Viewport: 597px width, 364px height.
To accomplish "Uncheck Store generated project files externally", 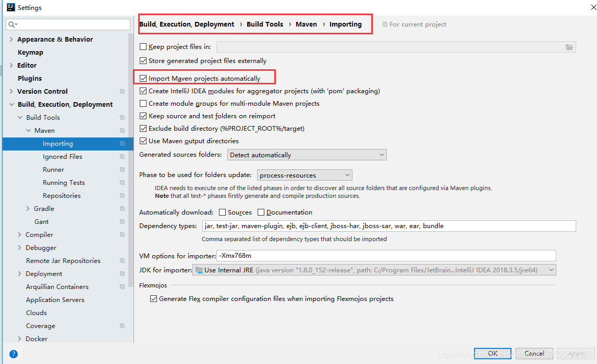I will coord(143,60).
